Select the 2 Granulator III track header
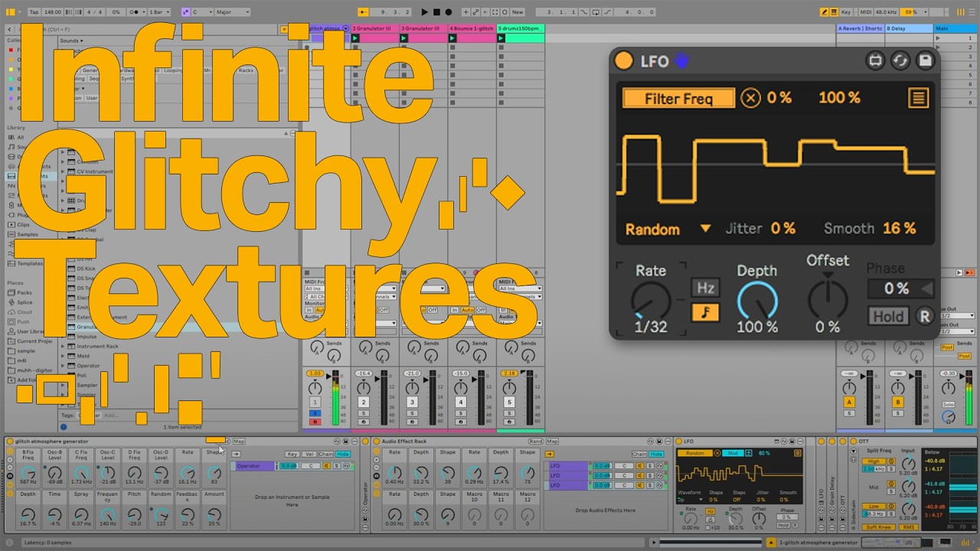Image resolution: width=980 pixels, height=551 pixels. pyautogui.click(x=374, y=28)
